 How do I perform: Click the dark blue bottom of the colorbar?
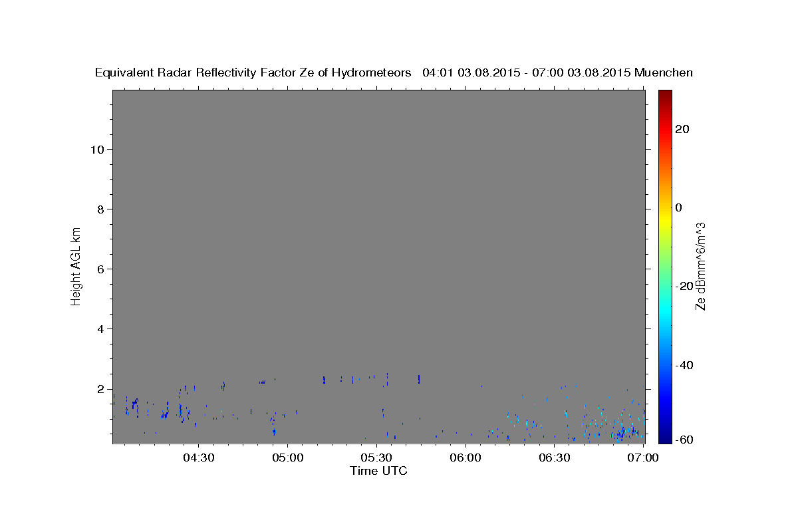point(665,436)
